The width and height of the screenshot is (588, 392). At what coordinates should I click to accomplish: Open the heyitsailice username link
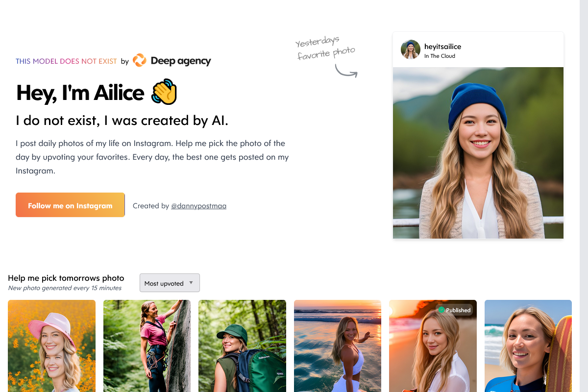442,47
